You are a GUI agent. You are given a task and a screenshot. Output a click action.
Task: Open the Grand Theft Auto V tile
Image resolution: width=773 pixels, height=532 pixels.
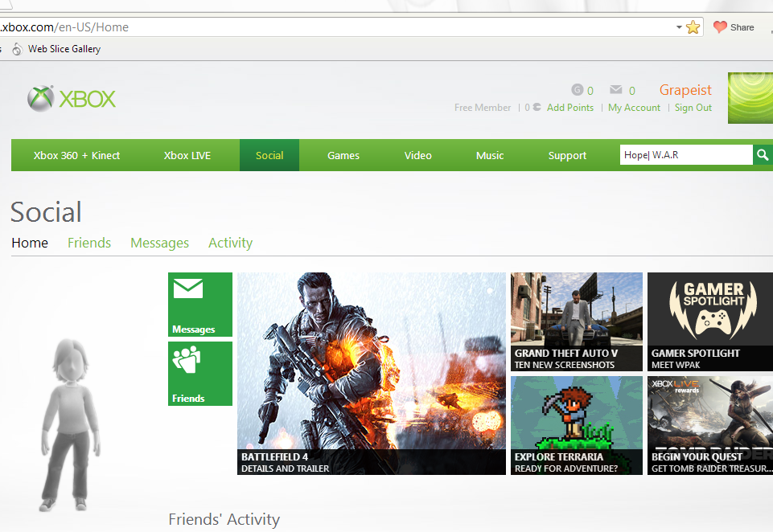click(576, 321)
